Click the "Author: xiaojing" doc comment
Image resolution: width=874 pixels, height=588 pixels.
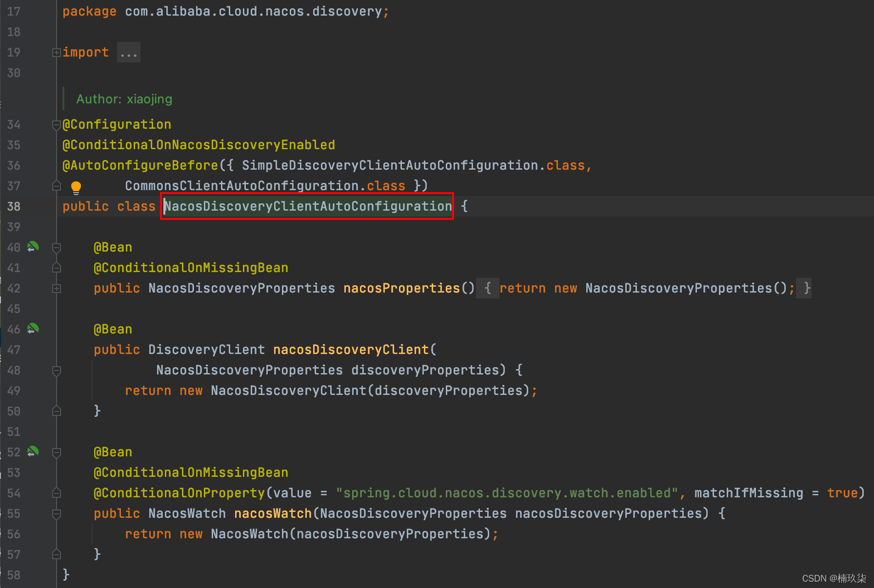pyautogui.click(x=124, y=99)
